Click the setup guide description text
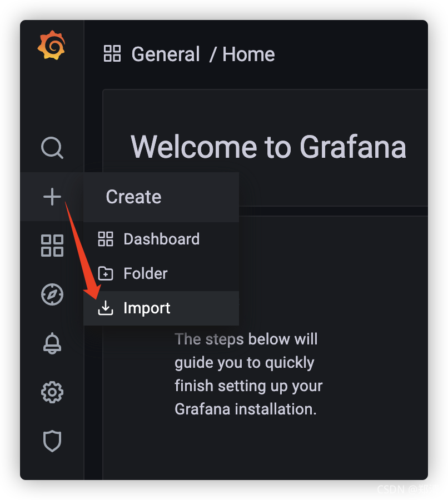448x500 pixels. [248, 374]
